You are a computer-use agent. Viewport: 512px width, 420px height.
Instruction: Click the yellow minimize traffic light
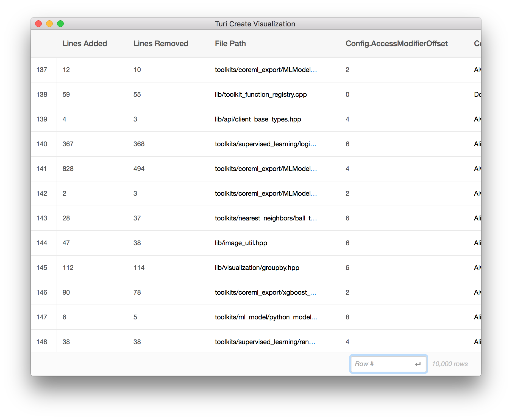(49, 24)
